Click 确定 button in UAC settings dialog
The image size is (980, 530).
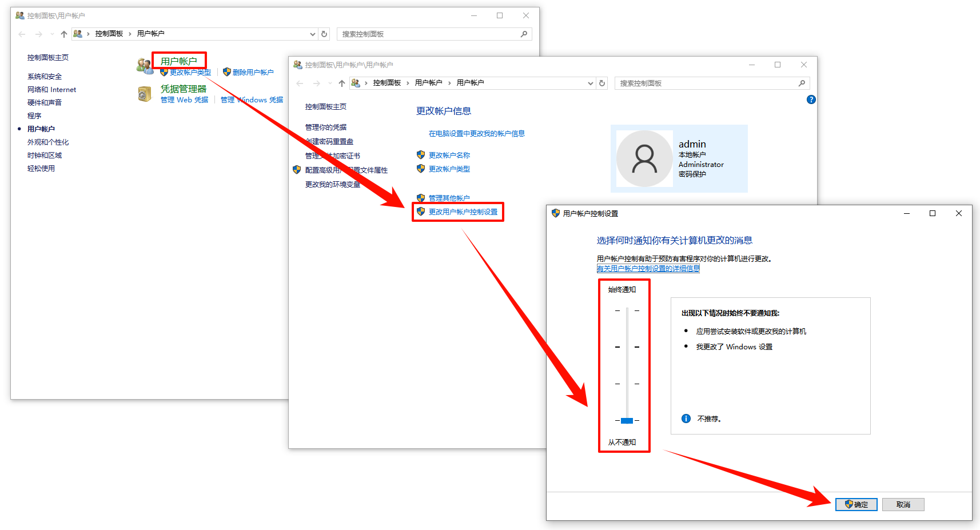[856, 504]
